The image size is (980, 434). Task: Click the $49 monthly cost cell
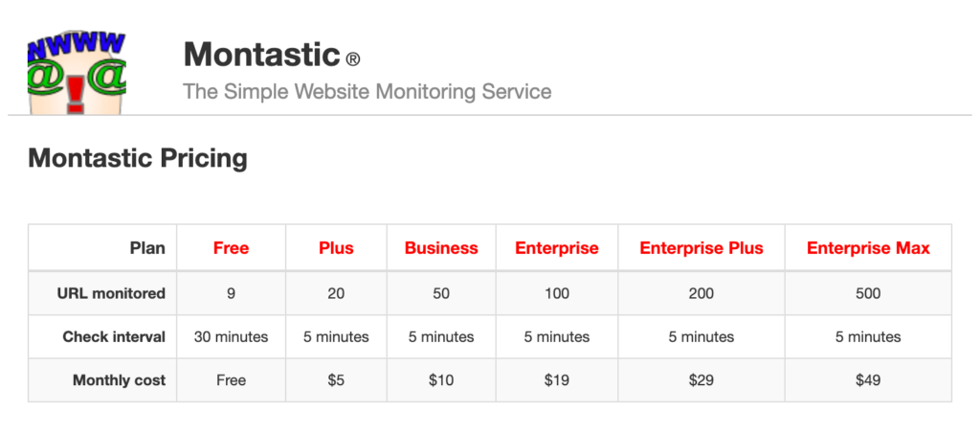869,380
